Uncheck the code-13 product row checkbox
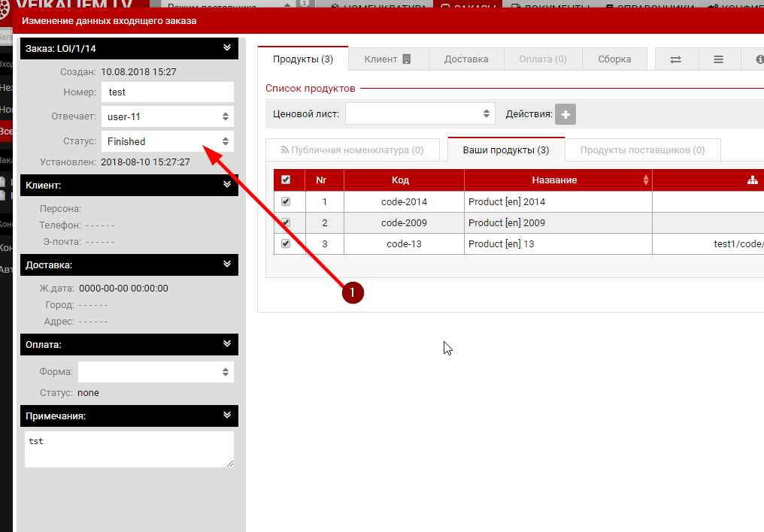764x532 pixels. click(x=286, y=244)
